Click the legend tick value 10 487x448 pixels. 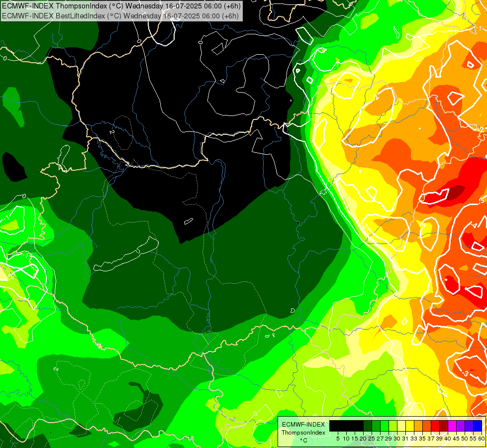coord(346,439)
